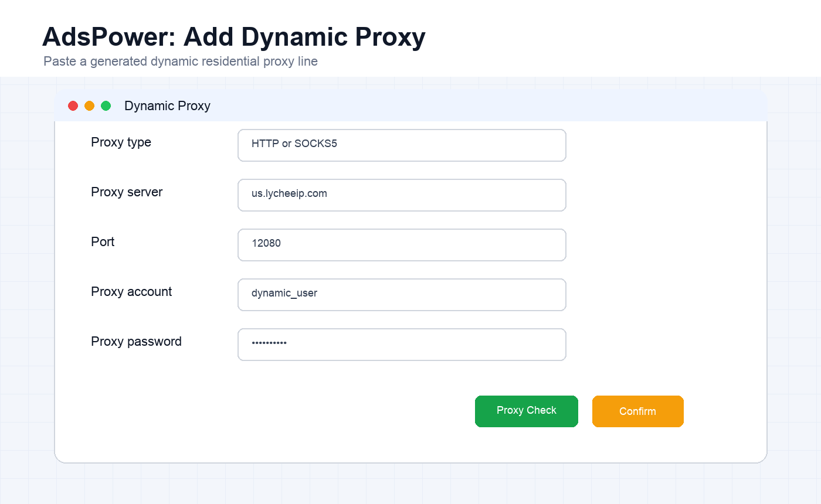Click the Proxy account label
This screenshot has height=504, width=821.
pyautogui.click(x=131, y=292)
